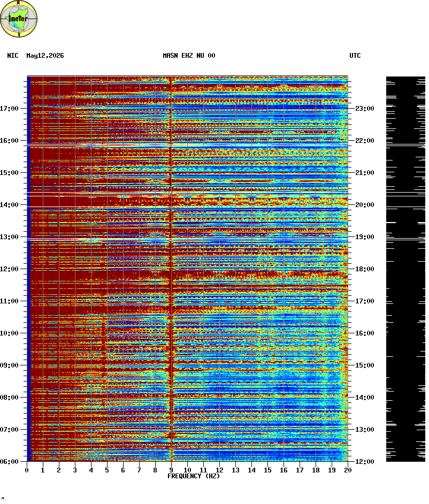Click the 14:00 local time tick label
Image resolution: width=429 pixels, height=504 pixels.
[9, 205]
